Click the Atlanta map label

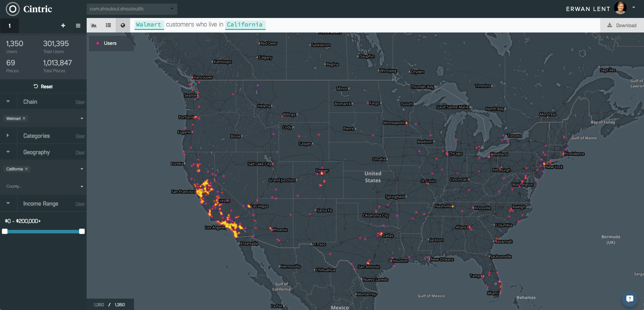[462, 227]
